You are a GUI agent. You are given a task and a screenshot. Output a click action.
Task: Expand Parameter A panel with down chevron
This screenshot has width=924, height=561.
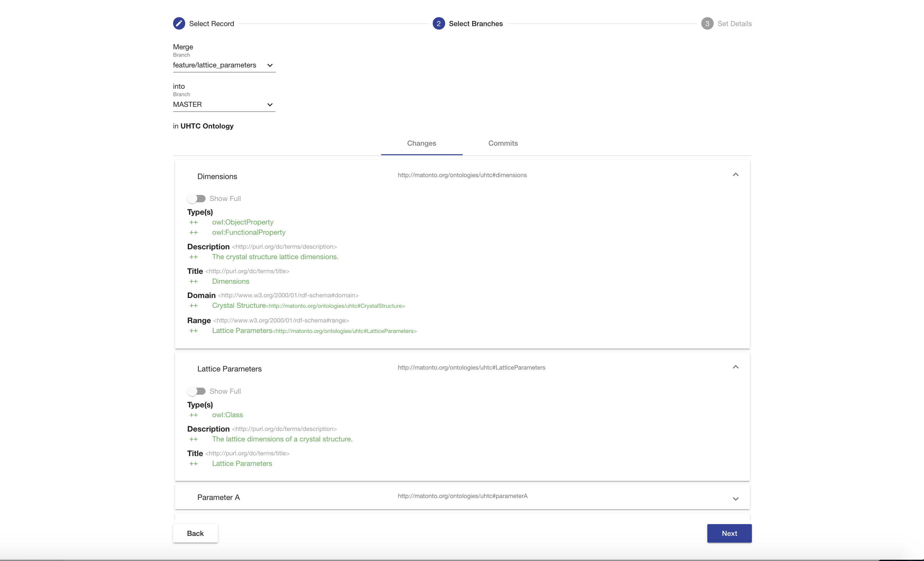735,499
